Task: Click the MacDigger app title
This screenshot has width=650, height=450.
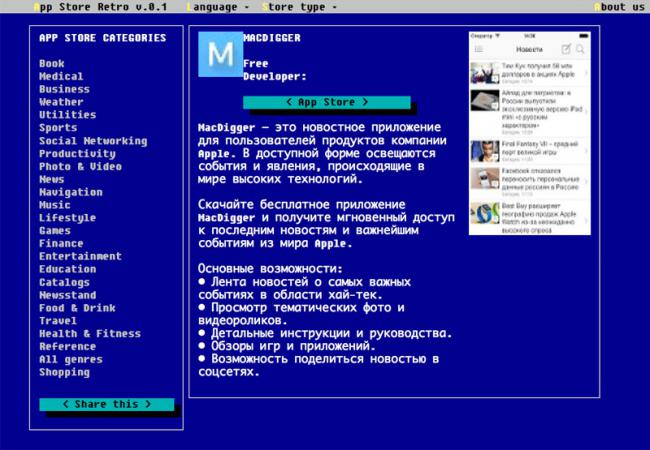Action: (272, 38)
